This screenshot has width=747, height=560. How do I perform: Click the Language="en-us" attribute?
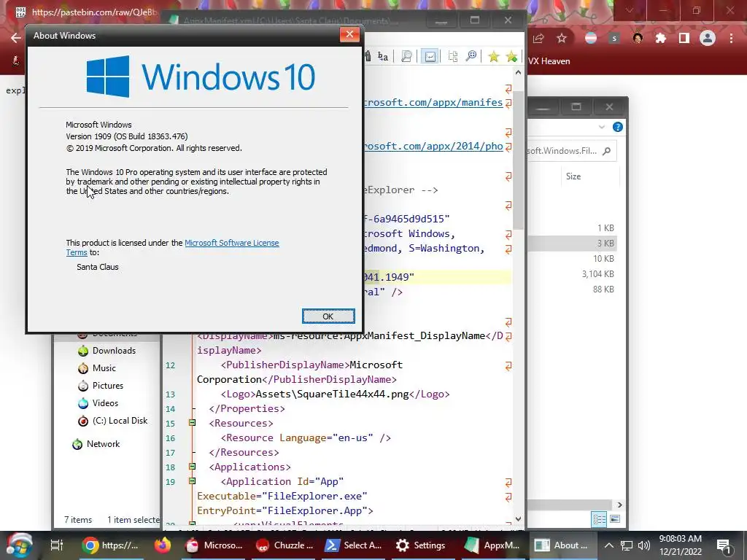(x=326, y=437)
